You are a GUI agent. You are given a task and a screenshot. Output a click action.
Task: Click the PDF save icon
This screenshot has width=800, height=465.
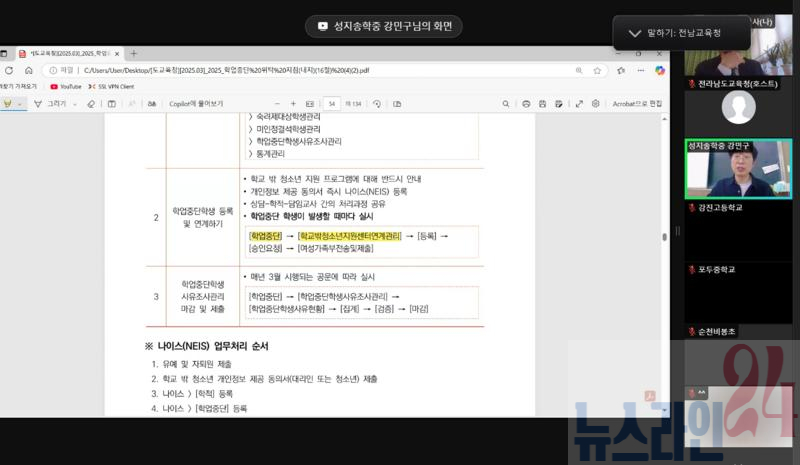click(x=544, y=103)
